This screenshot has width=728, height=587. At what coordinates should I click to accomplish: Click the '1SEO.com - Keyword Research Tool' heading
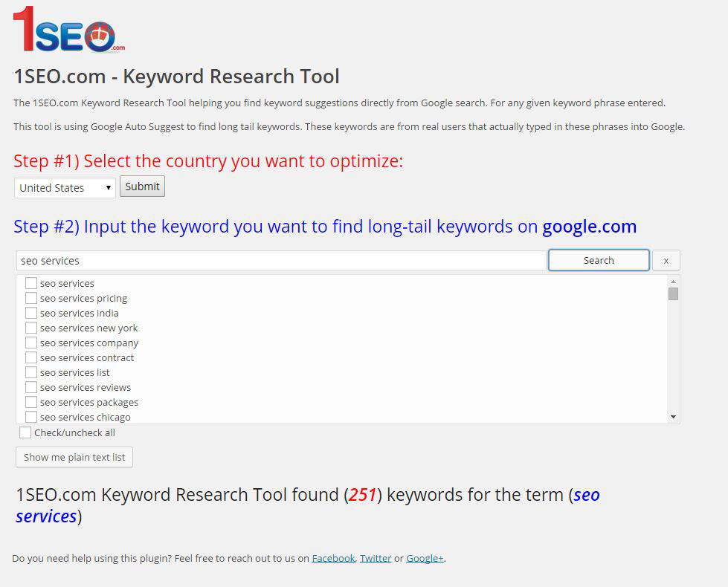pyautogui.click(x=176, y=77)
